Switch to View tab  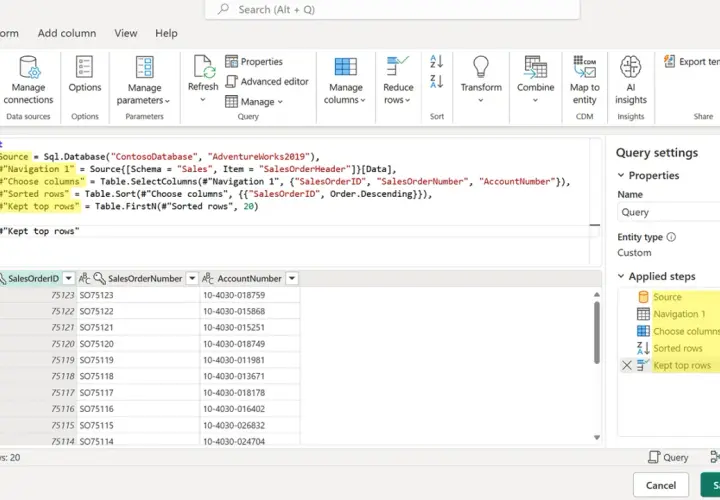[126, 33]
